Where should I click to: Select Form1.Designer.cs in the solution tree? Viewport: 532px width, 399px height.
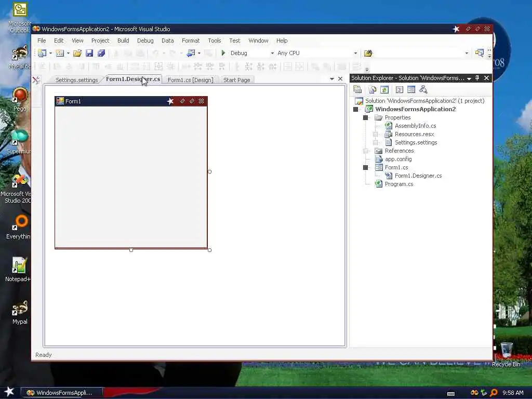pyautogui.click(x=418, y=176)
